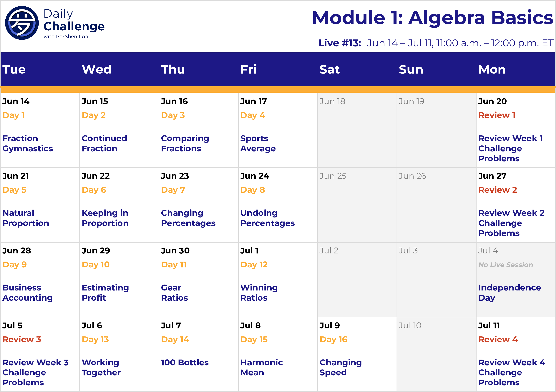Select the Comparing Fractions lesson title
556x392 pixels.
tap(185, 143)
